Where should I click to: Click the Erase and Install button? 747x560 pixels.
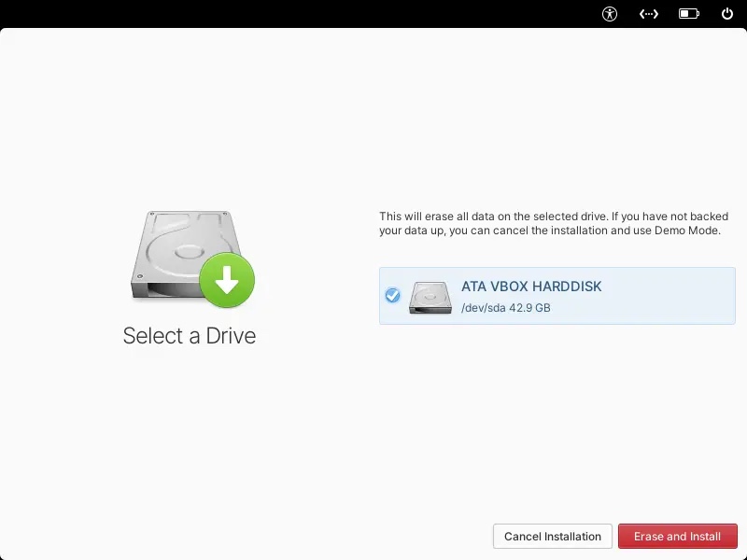pyautogui.click(x=677, y=536)
